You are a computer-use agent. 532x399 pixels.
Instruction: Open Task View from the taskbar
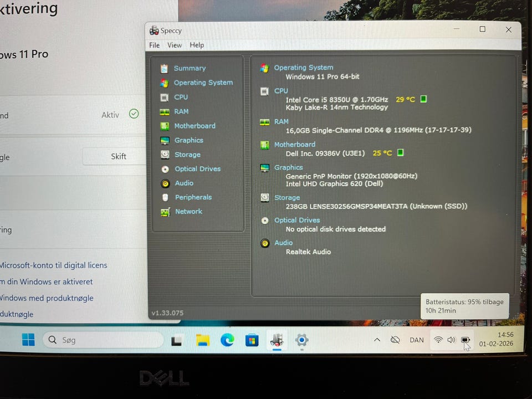point(177,340)
